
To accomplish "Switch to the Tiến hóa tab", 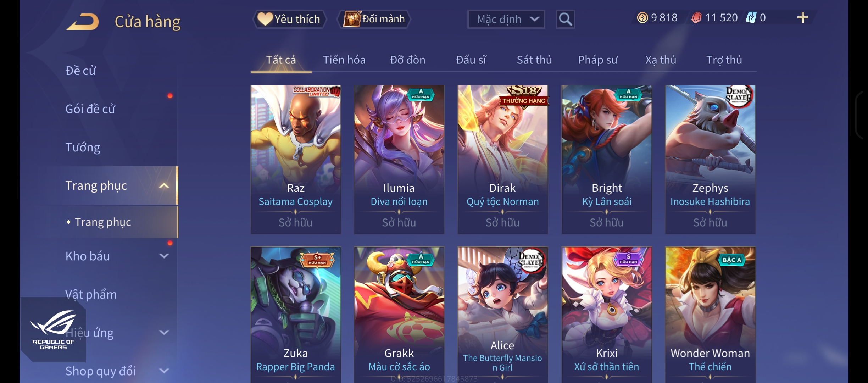I will [x=344, y=60].
